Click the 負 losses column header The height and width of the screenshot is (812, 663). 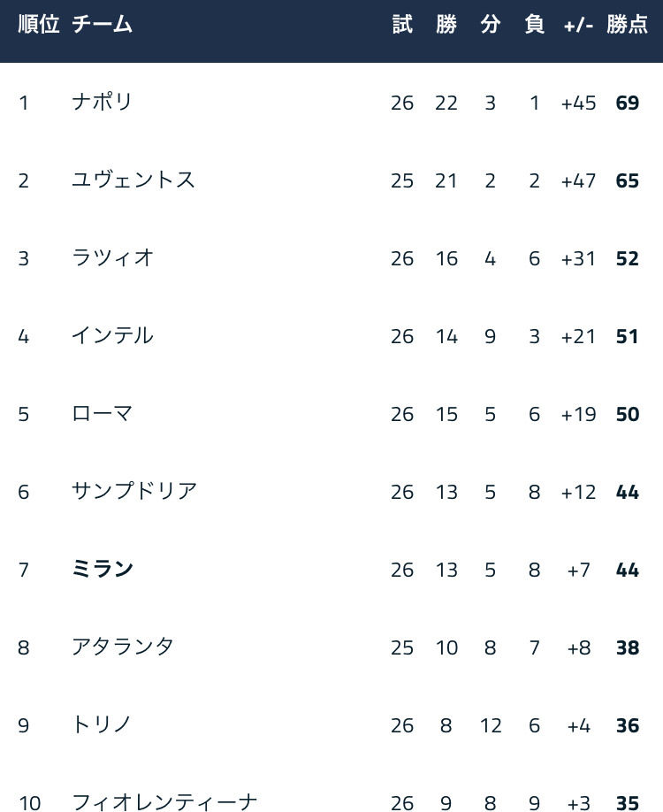(534, 24)
